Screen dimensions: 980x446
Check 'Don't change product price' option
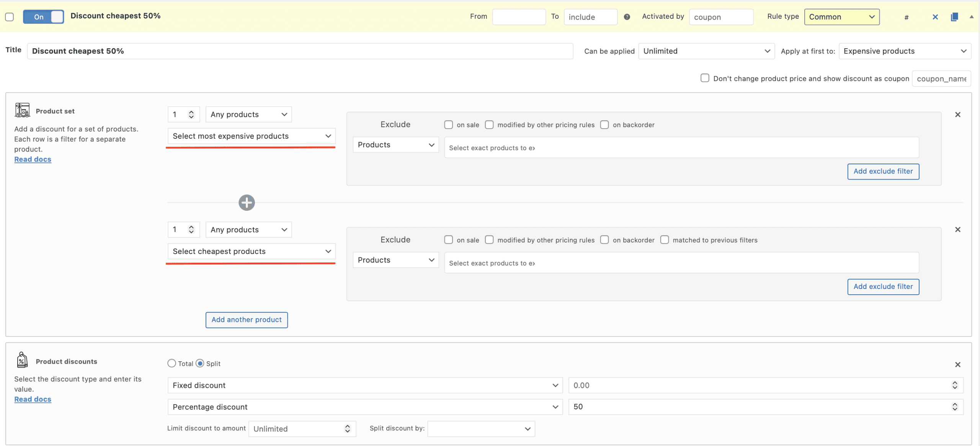click(x=704, y=78)
